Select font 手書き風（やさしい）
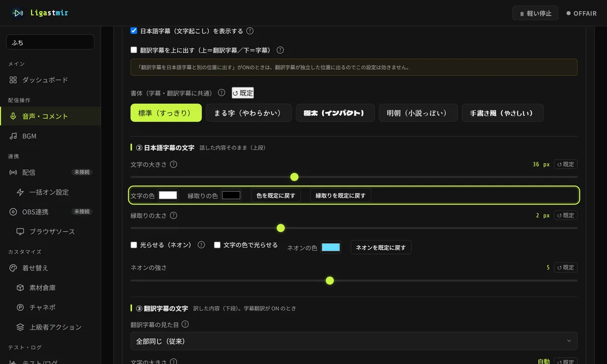Viewport: 607px width, 364px height. [x=503, y=113]
